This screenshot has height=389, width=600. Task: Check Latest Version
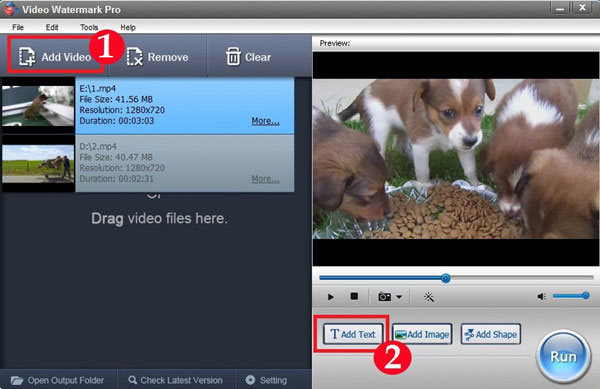pos(176,380)
